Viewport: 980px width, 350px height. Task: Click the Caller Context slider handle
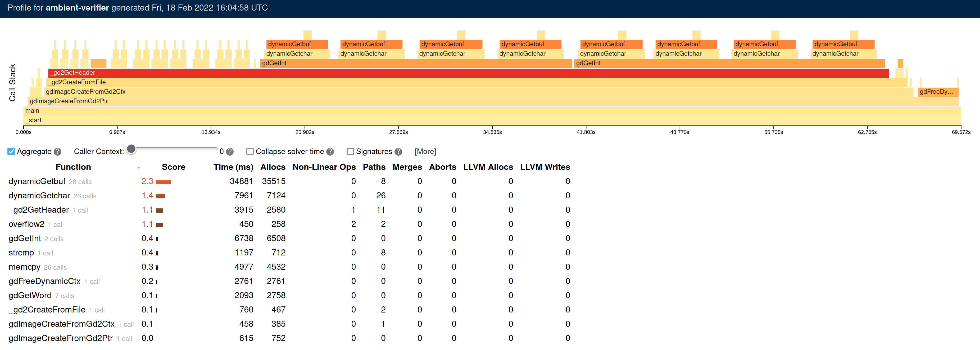pyautogui.click(x=131, y=149)
